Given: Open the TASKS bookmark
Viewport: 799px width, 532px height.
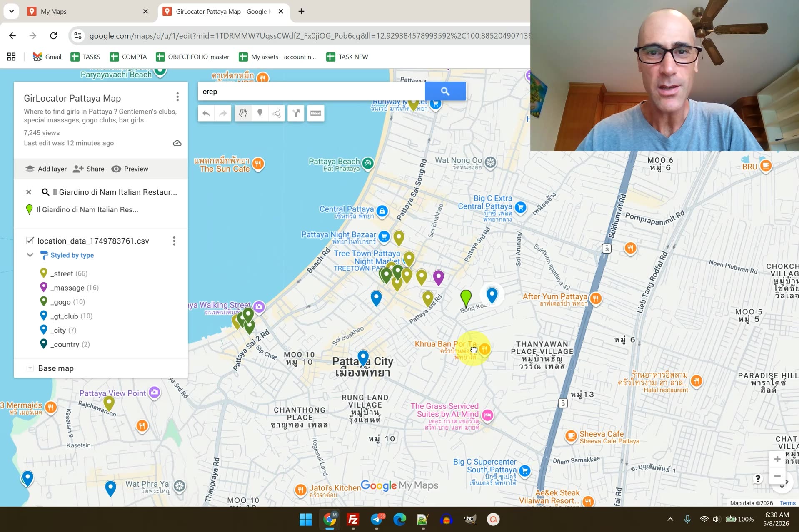Looking at the screenshot, I should [85, 57].
